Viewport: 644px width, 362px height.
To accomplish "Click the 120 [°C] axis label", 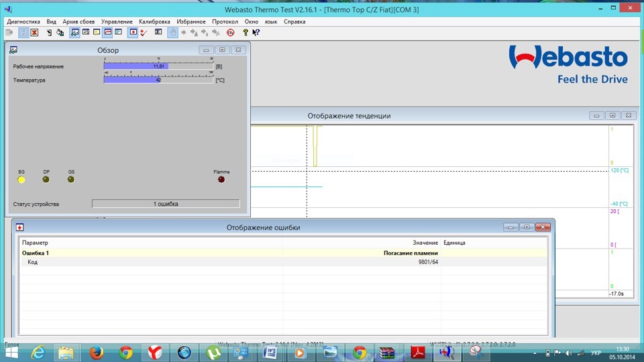I will coord(619,170).
